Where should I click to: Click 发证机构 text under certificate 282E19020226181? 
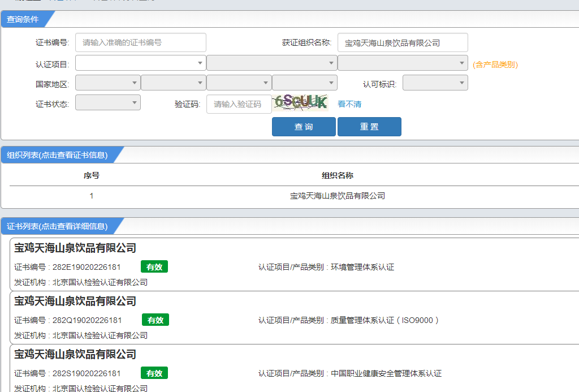pyautogui.click(x=81, y=282)
